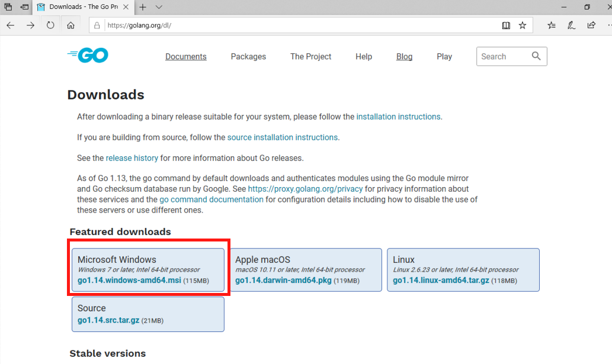Minimize the browser window
Screen dimensions: 612x364
click(564, 7)
